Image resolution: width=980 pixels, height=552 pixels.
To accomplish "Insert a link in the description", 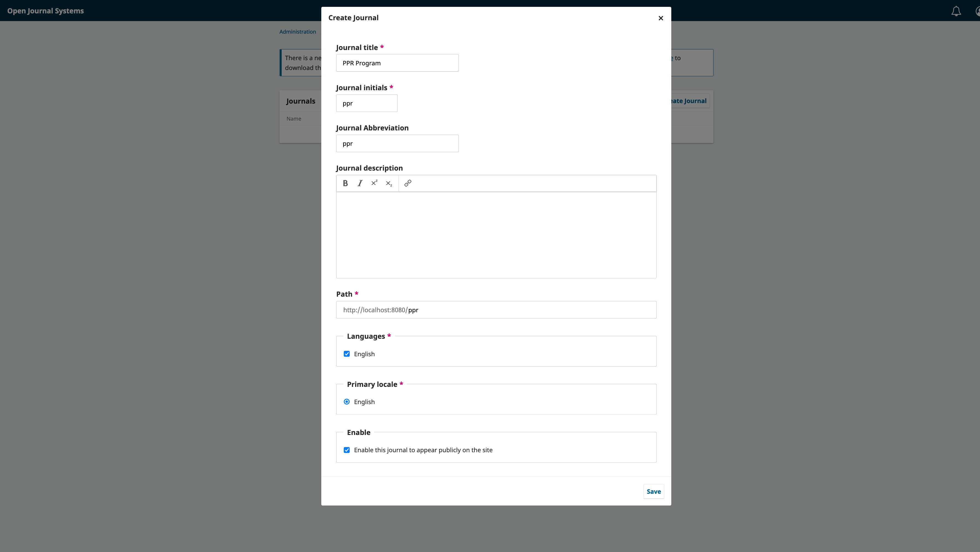I will [x=408, y=183].
